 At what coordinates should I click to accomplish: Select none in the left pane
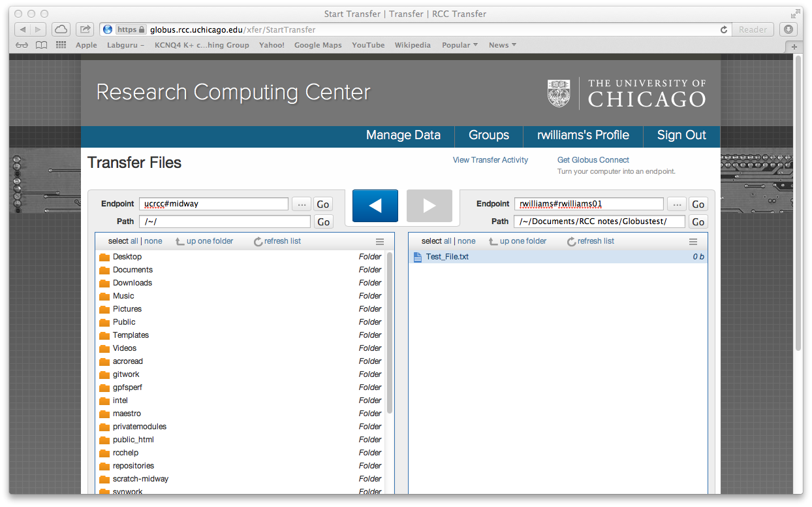click(x=153, y=241)
